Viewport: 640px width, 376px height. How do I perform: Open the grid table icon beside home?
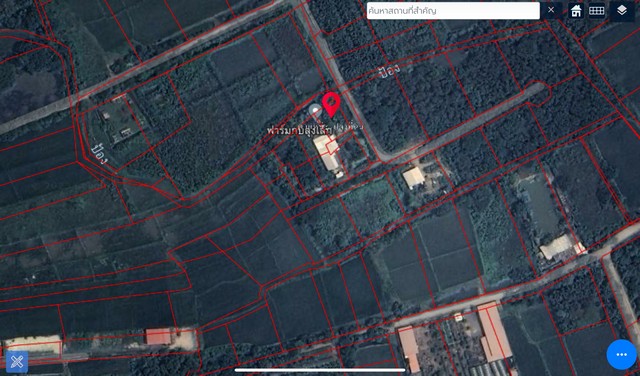point(597,11)
